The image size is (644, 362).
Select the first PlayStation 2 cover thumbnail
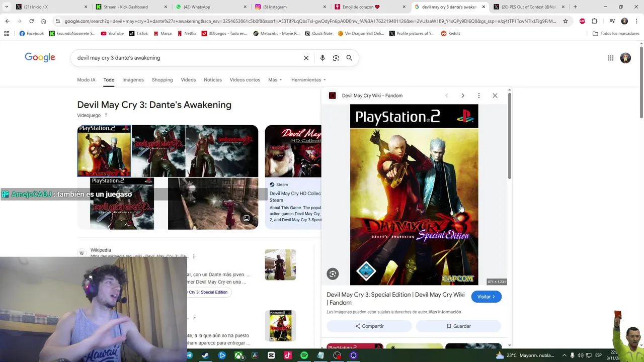tap(104, 151)
